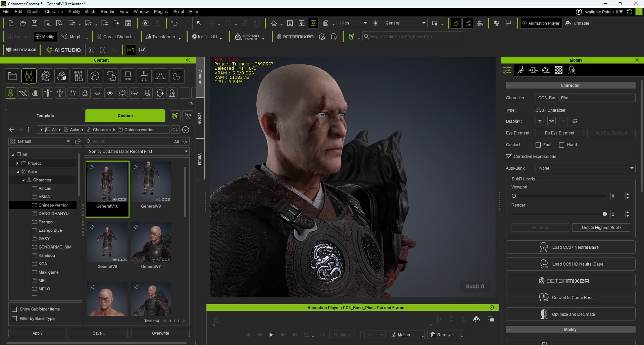This screenshot has width=644, height=345.
Task: Open the Plugins menu
Action: point(161,11)
